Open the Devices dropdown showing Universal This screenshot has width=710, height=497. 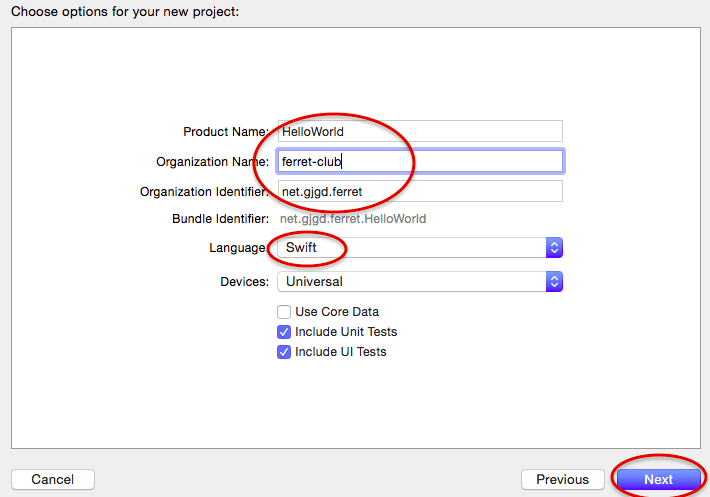(x=410, y=281)
